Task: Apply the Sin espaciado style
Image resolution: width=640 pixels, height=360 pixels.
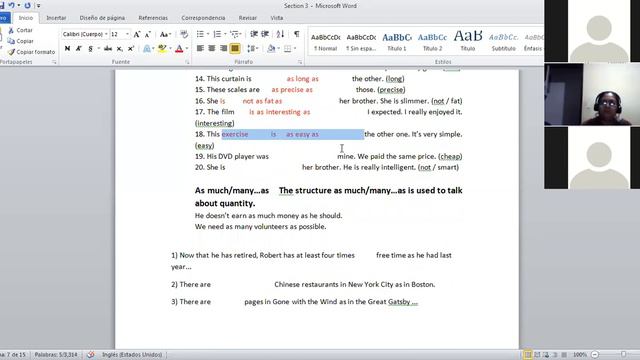Action: (361, 42)
